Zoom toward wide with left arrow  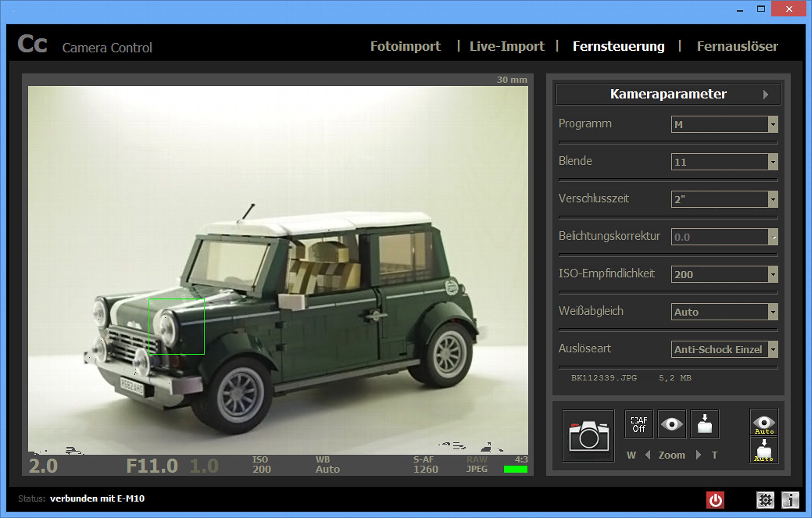tap(648, 455)
